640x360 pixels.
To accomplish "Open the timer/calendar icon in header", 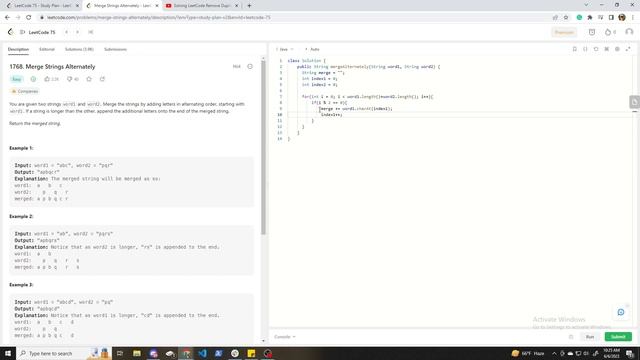I will pos(592,32).
